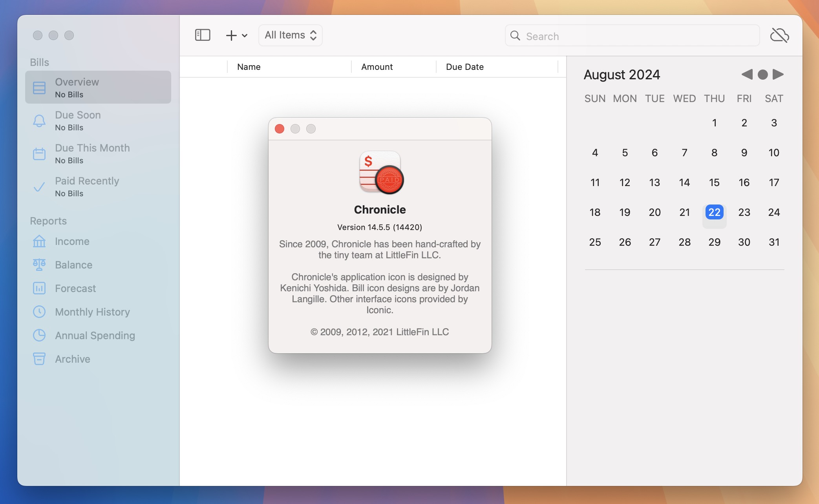Select August 13 in the calendar
This screenshot has height=504, width=819.
pos(654,183)
